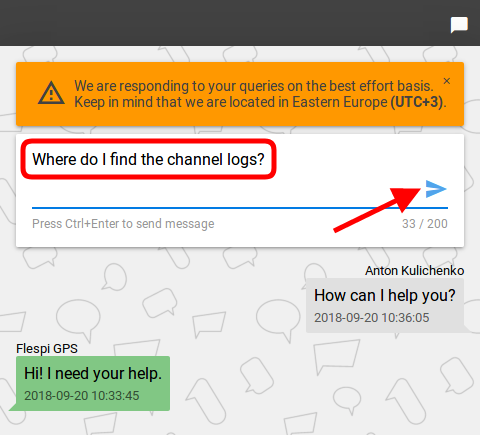Click the chat bubble icon in top bar
480x435 pixels.
[459, 25]
